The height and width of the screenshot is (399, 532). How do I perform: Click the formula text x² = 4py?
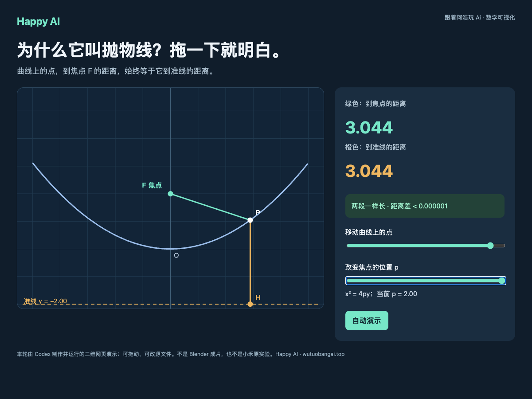pyautogui.click(x=359, y=294)
